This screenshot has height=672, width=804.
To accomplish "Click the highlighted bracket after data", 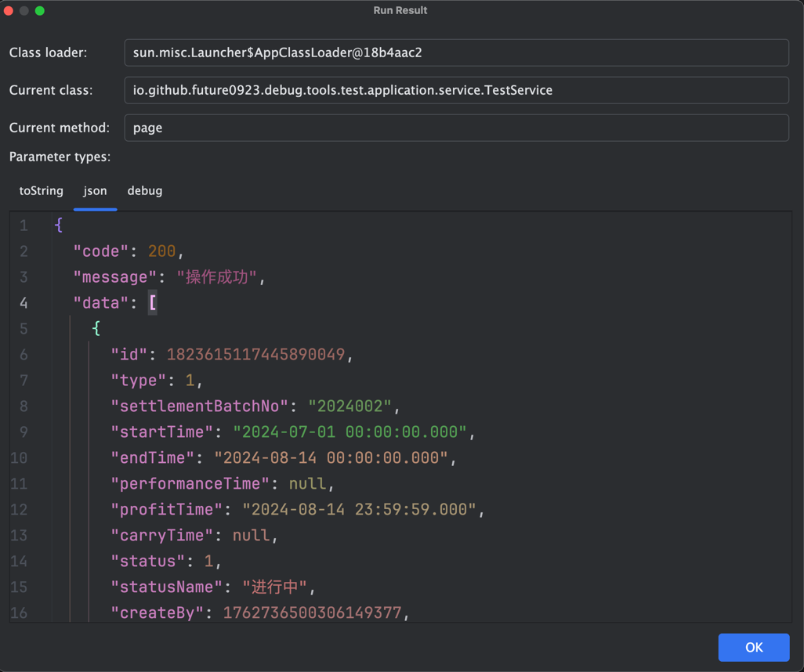I will tap(153, 303).
